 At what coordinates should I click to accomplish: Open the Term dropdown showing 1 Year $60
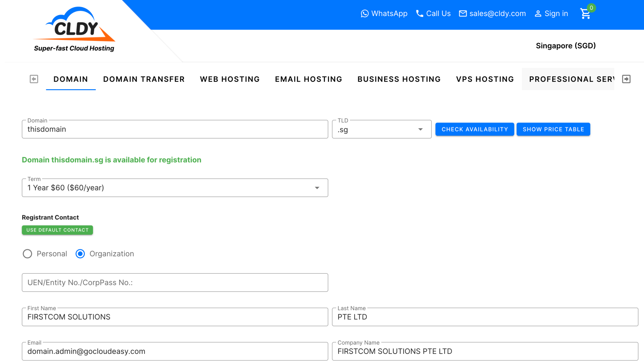317,188
